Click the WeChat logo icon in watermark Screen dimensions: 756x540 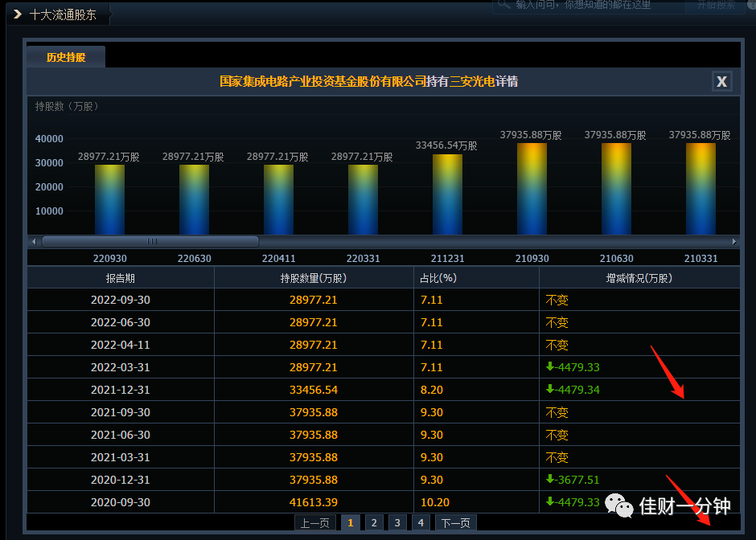click(x=618, y=505)
